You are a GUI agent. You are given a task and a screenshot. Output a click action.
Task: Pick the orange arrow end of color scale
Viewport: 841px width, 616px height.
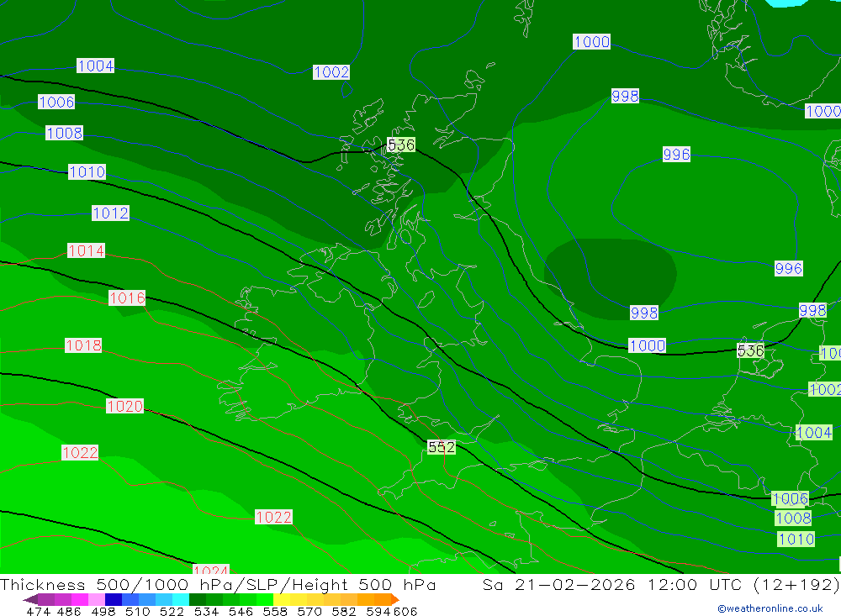[x=395, y=599]
